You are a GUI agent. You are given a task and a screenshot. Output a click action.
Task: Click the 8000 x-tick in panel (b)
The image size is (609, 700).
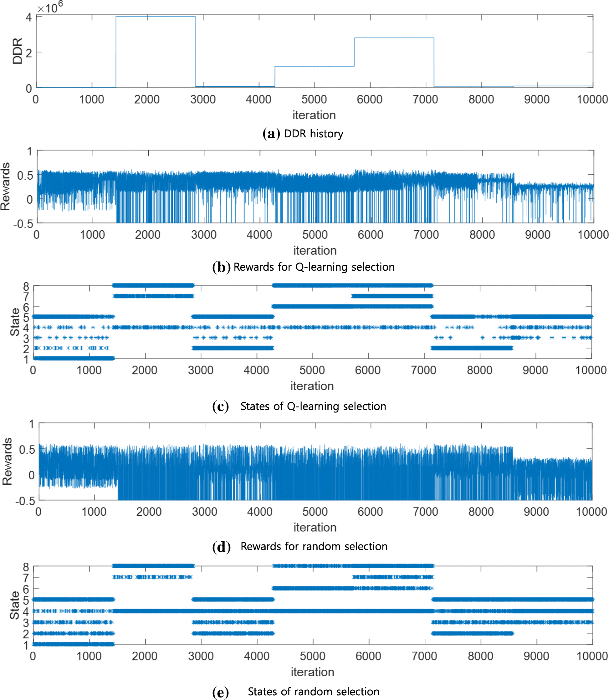click(482, 234)
